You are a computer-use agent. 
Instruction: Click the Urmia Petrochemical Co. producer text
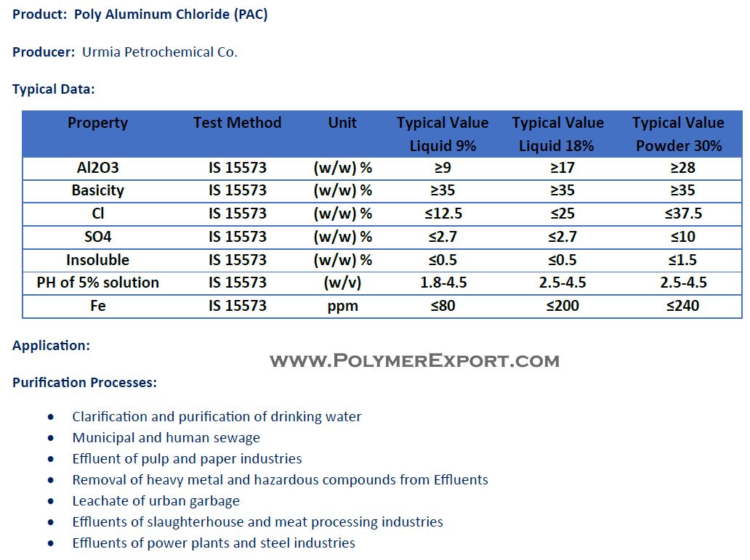point(160,52)
